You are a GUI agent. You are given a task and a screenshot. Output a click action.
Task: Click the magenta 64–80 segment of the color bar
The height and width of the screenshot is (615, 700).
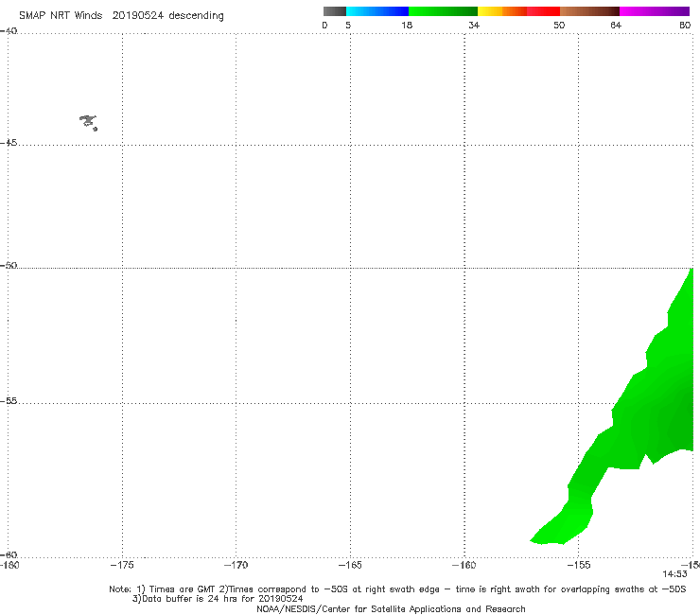(655, 11)
